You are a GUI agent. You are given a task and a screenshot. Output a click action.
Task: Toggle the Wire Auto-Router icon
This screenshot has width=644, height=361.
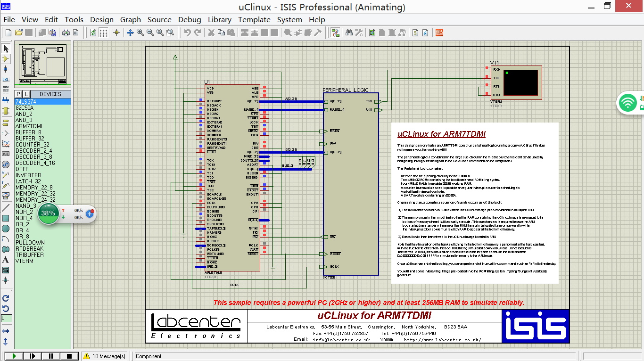[335, 33]
